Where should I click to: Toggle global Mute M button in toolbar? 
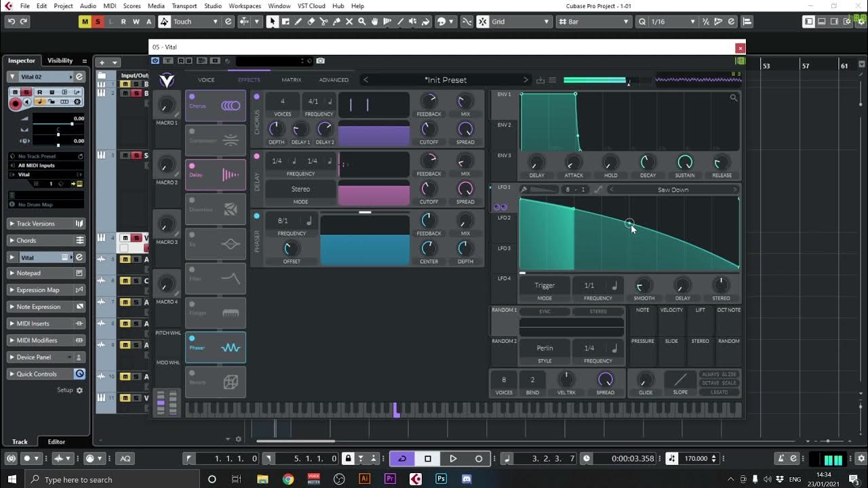[84, 22]
